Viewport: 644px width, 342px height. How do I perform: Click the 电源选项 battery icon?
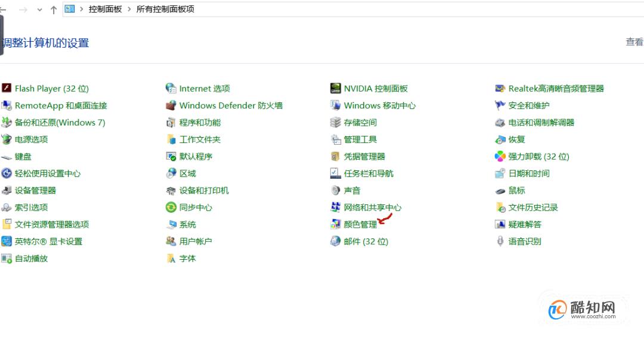7,139
